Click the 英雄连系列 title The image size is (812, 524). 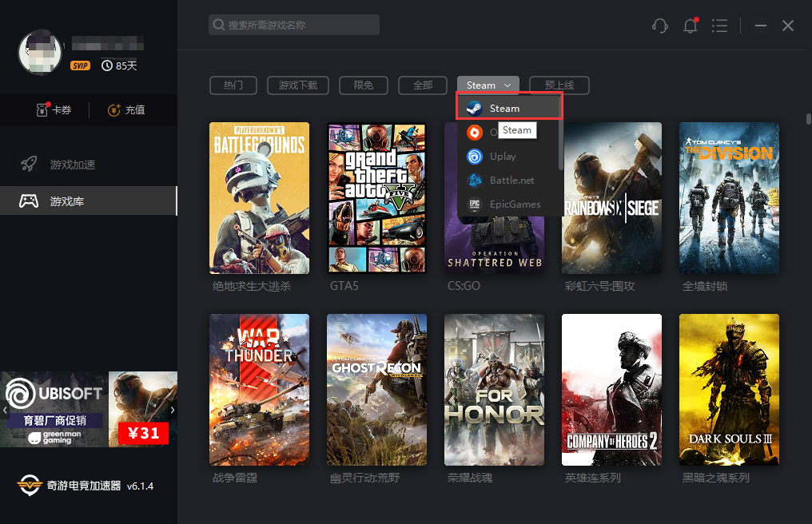592,478
